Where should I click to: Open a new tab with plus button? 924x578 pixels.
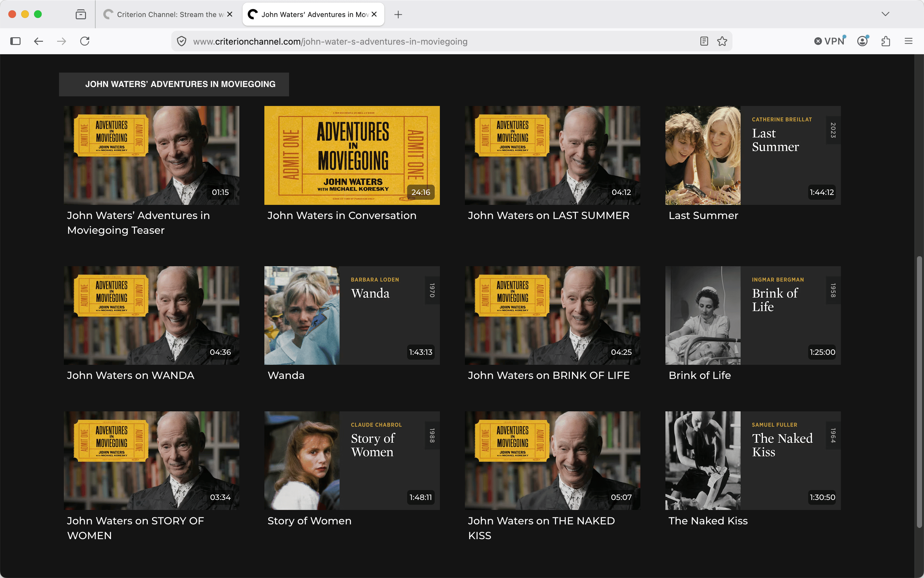coord(398,14)
